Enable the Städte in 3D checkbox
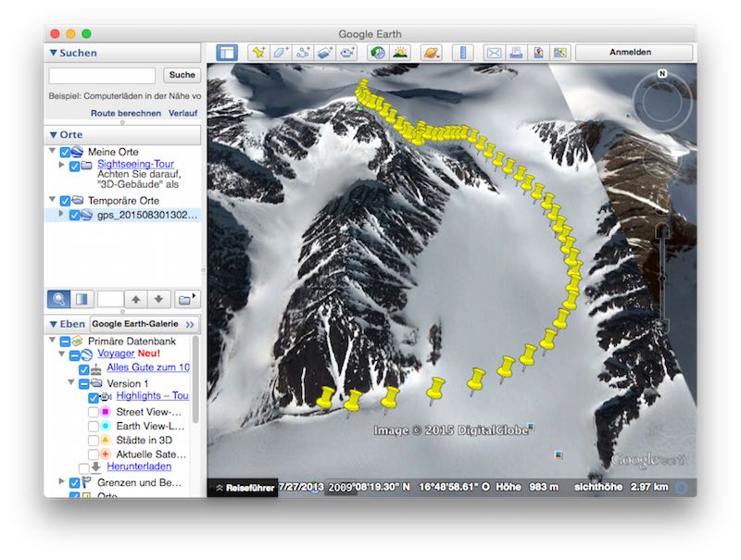 94,441
